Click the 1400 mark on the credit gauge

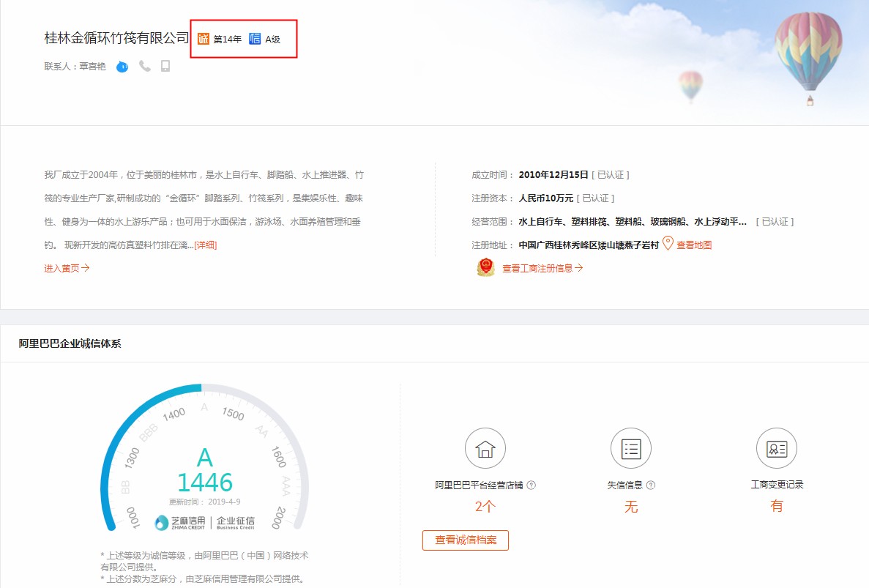pyautogui.click(x=174, y=414)
